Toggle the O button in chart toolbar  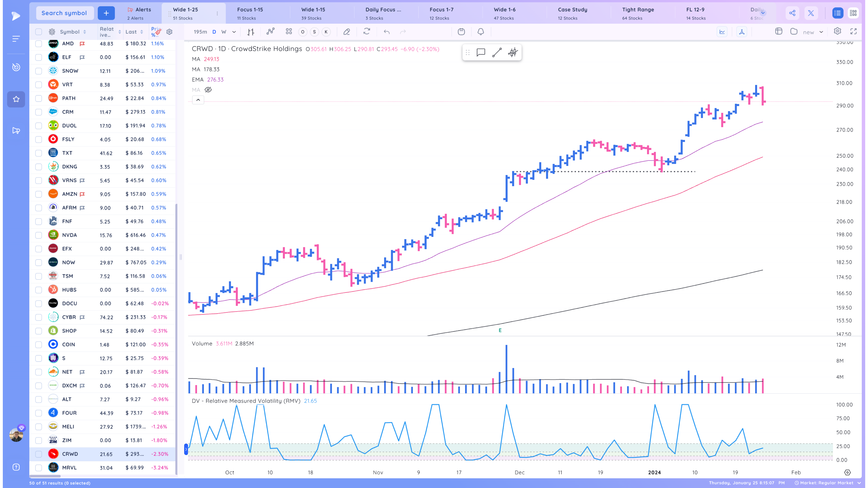tap(303, 32)
